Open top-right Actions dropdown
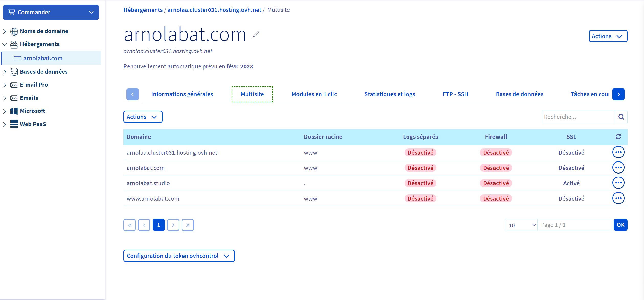644x300 pixels. (608, 36)
